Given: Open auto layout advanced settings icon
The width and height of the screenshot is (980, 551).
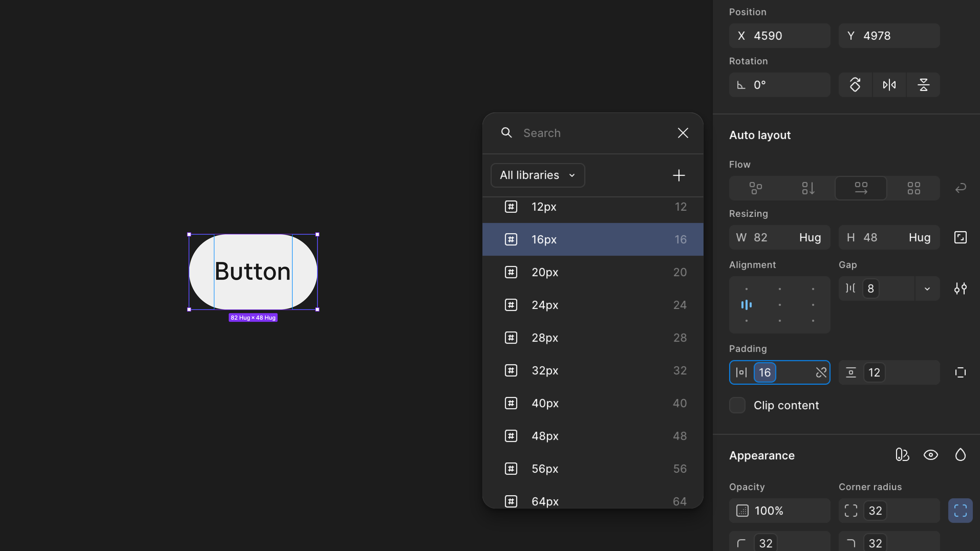Looking at the screenshot, I should click(960, 289).
